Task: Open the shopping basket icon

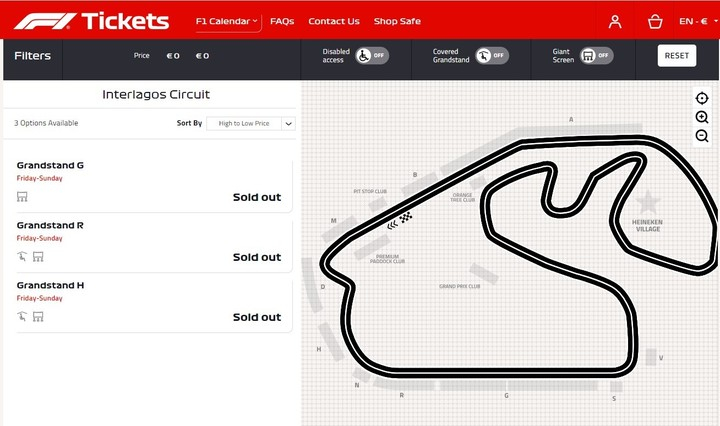Action: 655,22
